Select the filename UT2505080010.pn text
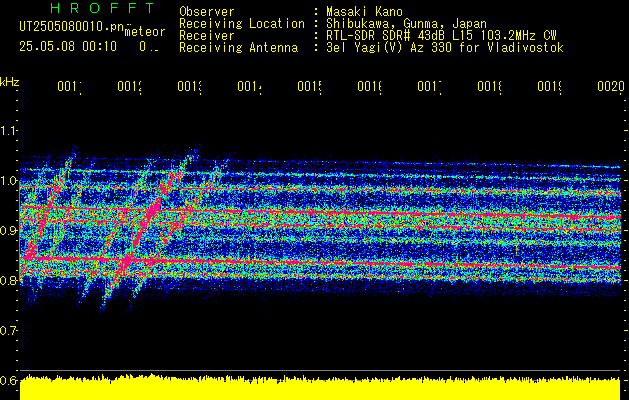Image resolution: width=629 pixels, height=400 pixels. click(72, 26)
